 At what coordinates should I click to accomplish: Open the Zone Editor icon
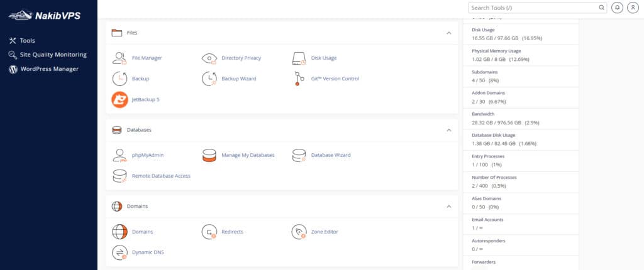(299, 232)
